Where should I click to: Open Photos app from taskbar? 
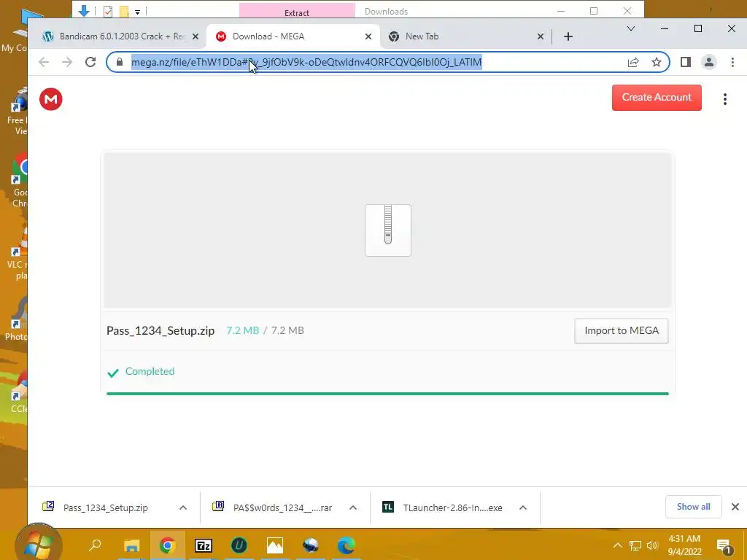(275, 545)
